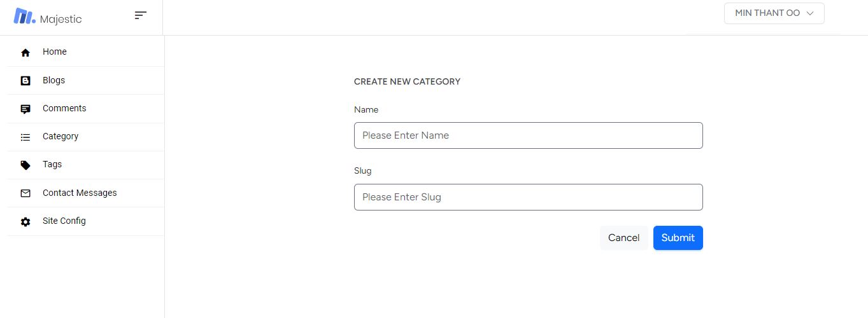Image resolution: width=868 pixels, height=318 pixels.
Task: Select the Comments menu item
Action: (x=86, y=109)
